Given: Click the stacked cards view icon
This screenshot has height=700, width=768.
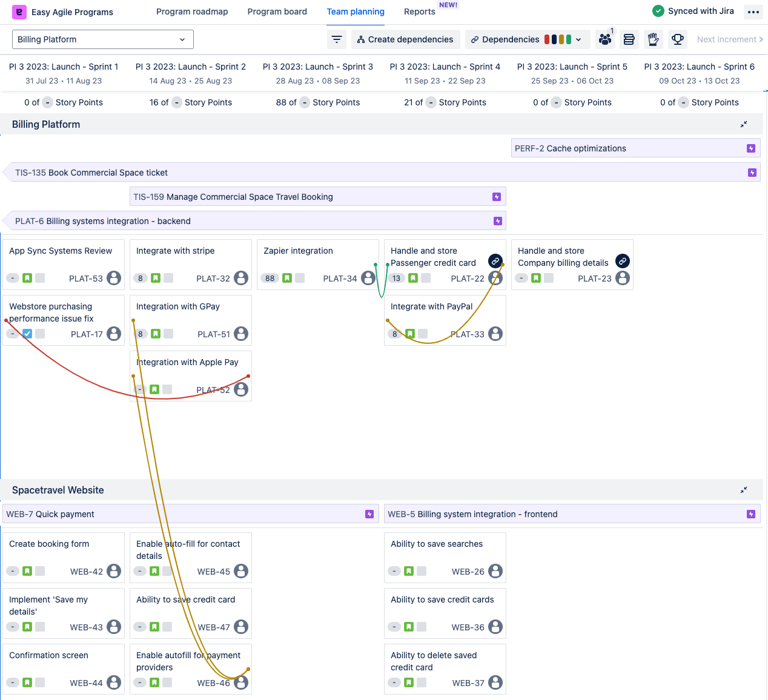Looking at the screenshot, I should (629, 39).
